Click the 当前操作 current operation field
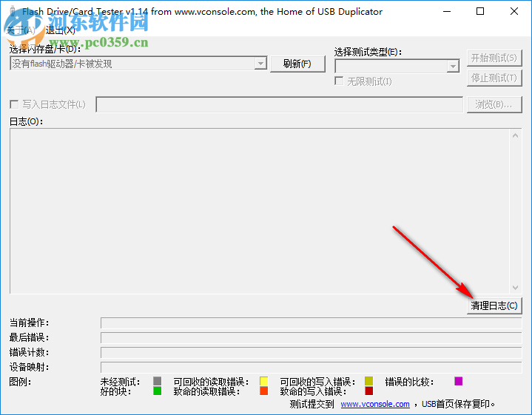Viewport: 532px width, 415px height. coord(311,323)
